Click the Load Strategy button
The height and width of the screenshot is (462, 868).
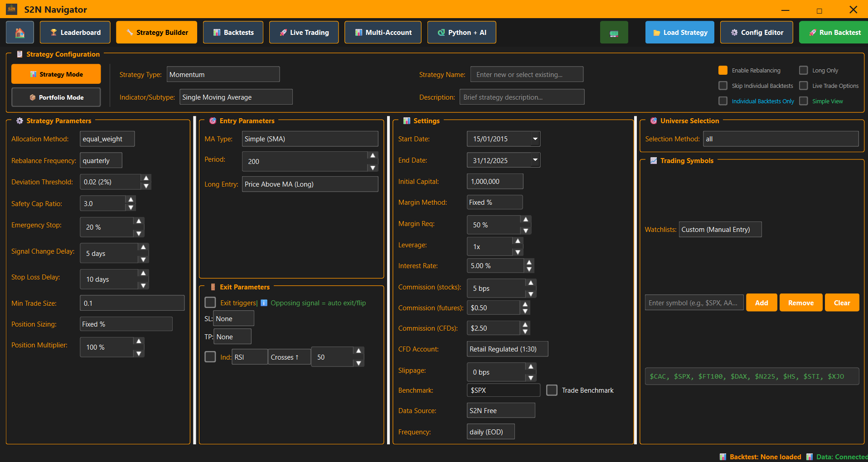click(680, 33)
